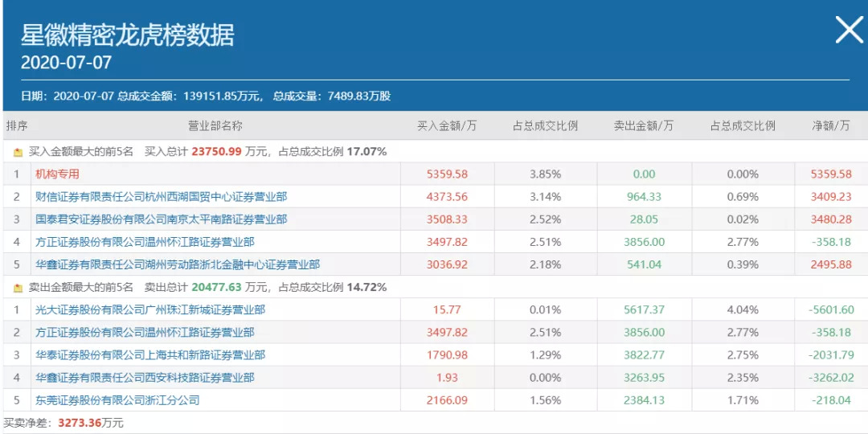Click the 排序 column header
The width and height of the screenshot is (868, 434).
pos(17,125)
